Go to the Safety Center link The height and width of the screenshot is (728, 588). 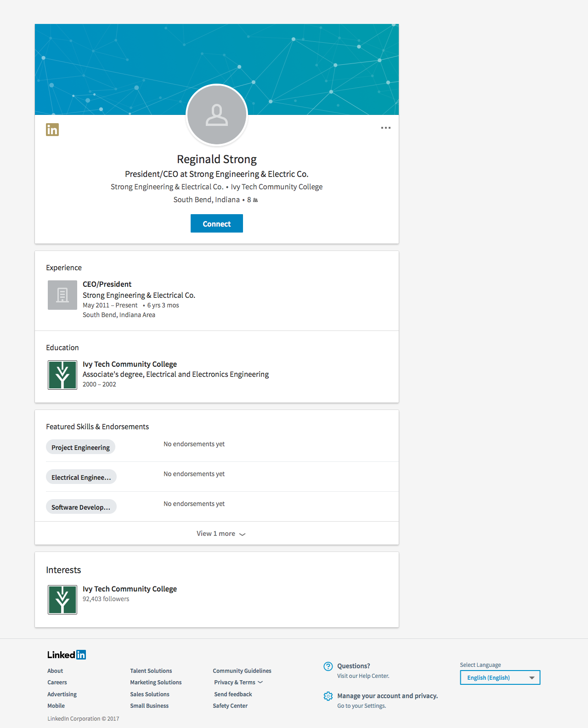[x=230, y=706]
